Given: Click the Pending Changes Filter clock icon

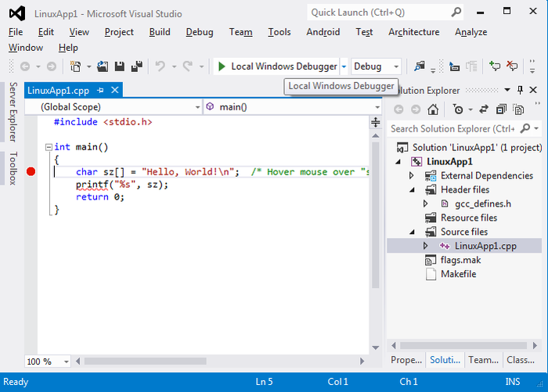Looking at the screenshot, I should click(x=458, y=110).
